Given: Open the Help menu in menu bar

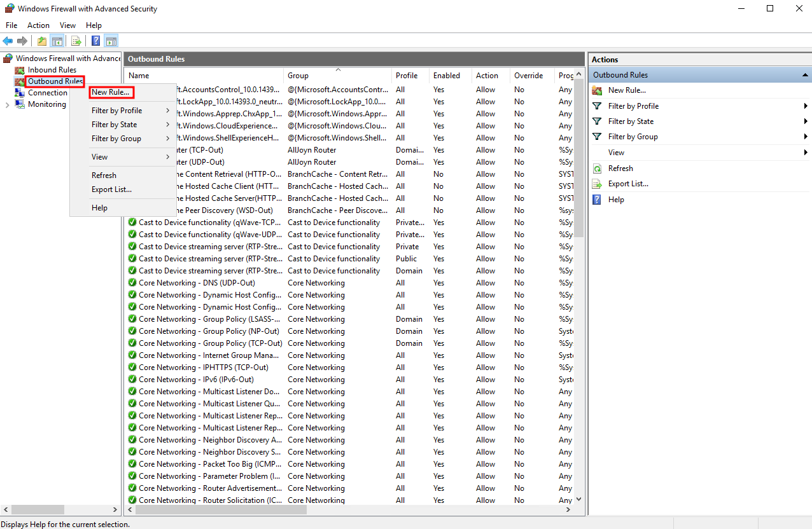Looking at the screenshot, I should pos(94,25).
